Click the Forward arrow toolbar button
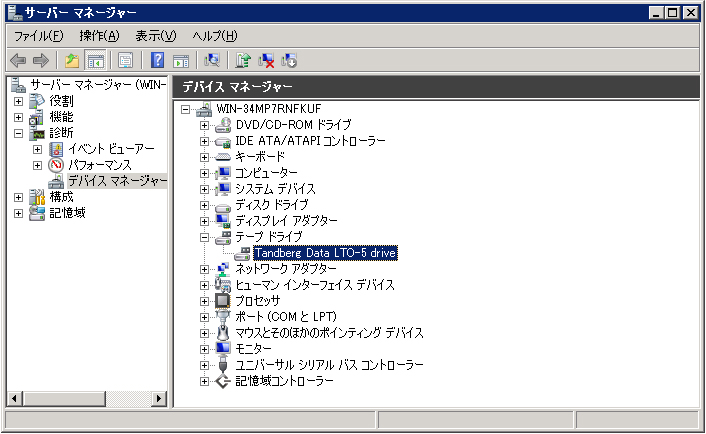The width and height of the screenshot is (706, 434). pyautogui.click(x=41, y=60)
